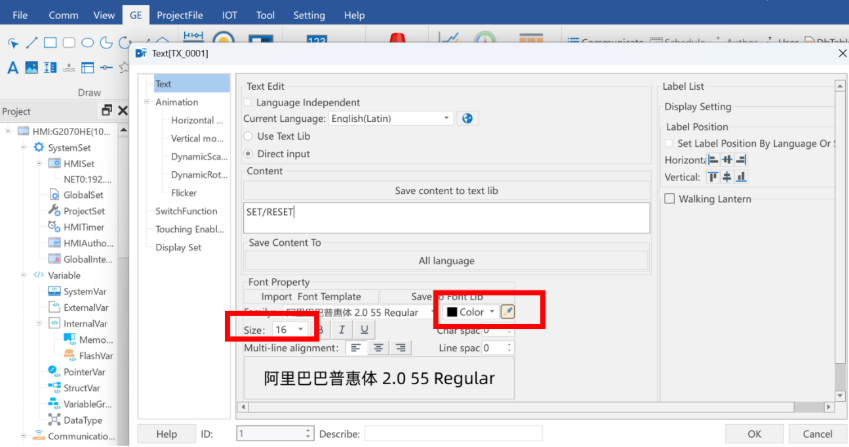The width and height of the screenshot is (849, 447).
Task: Open the View menu
Action: click(x=104, y=15)
